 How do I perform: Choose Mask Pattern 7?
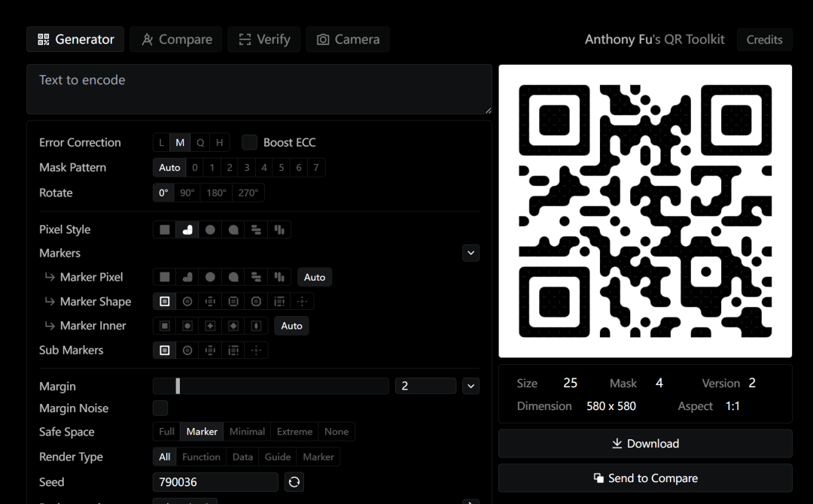coord(315,167)
